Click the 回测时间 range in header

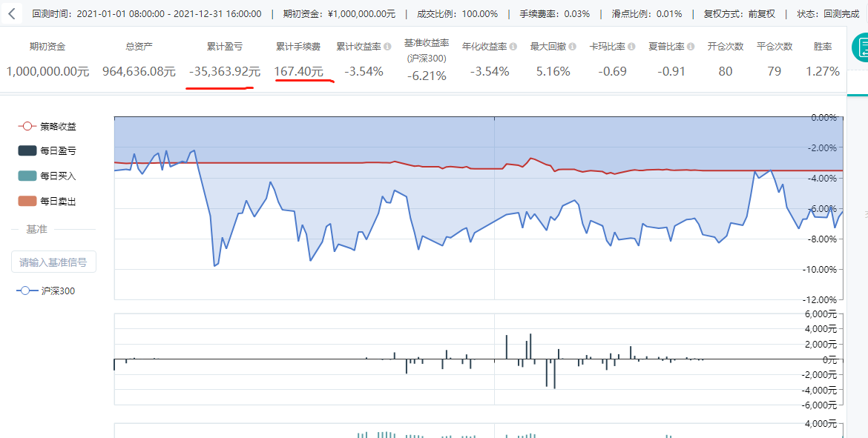click(x=147, y=14)
